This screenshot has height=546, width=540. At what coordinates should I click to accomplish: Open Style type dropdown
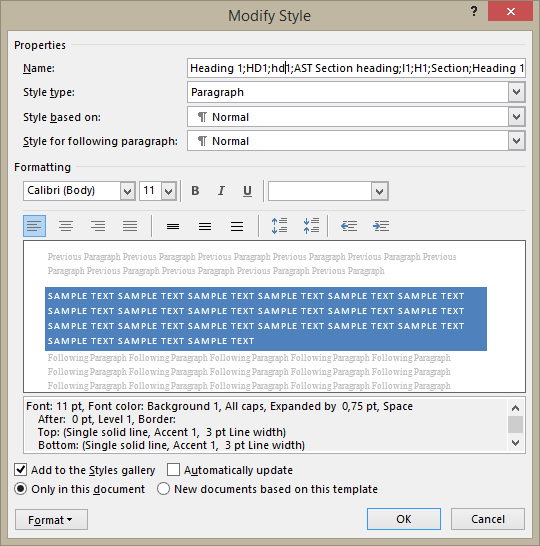click(516, 92)
